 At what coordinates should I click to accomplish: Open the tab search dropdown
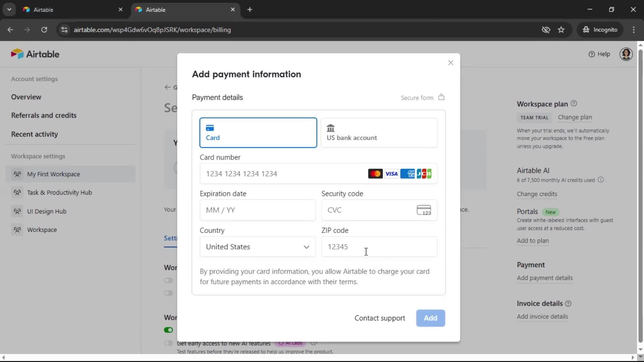9,9
